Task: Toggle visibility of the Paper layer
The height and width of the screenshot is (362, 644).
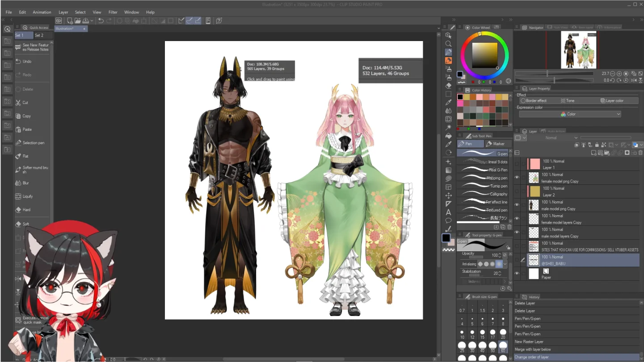Action: point(517,274)
